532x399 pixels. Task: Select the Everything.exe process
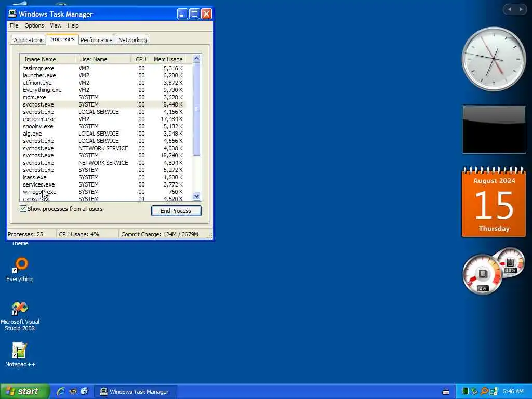pyautogui.click(x=103, y=90)
